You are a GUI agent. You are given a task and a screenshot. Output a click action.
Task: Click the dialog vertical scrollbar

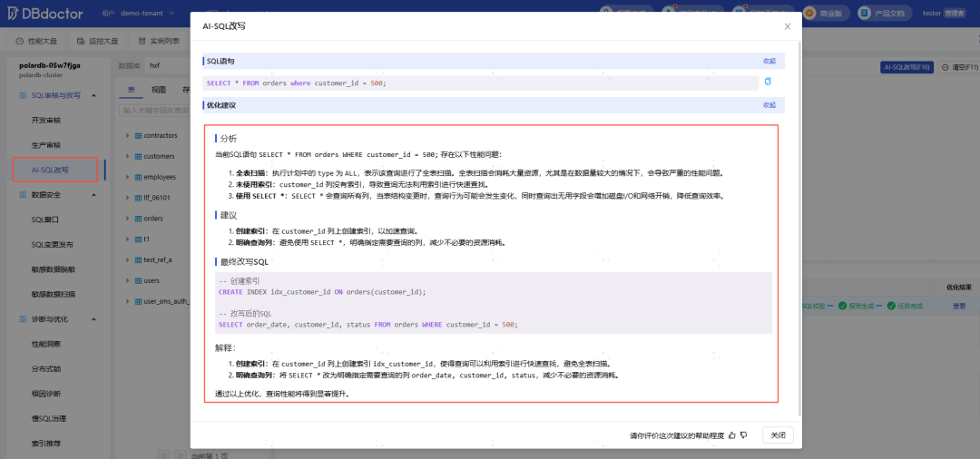(800, 229)
